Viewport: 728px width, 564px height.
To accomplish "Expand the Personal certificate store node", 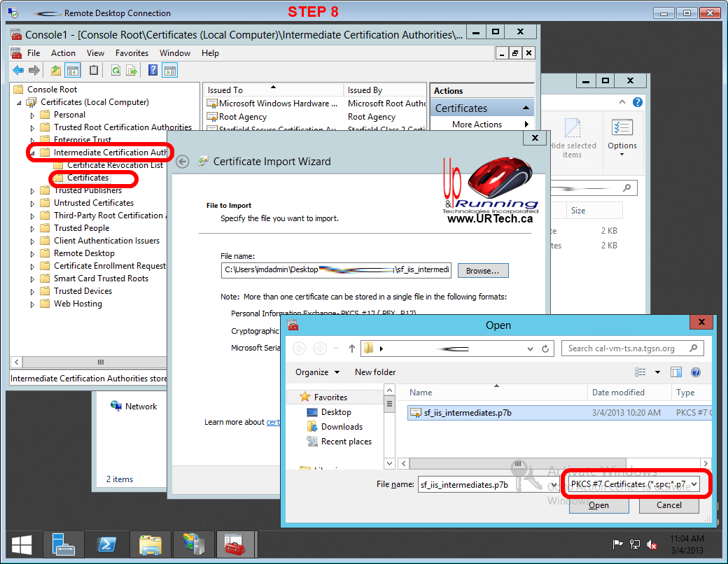I will click(32, 115).
